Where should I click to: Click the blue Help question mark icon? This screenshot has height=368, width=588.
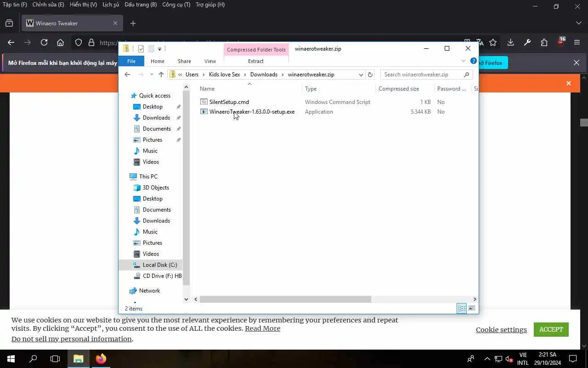[473, 61]
